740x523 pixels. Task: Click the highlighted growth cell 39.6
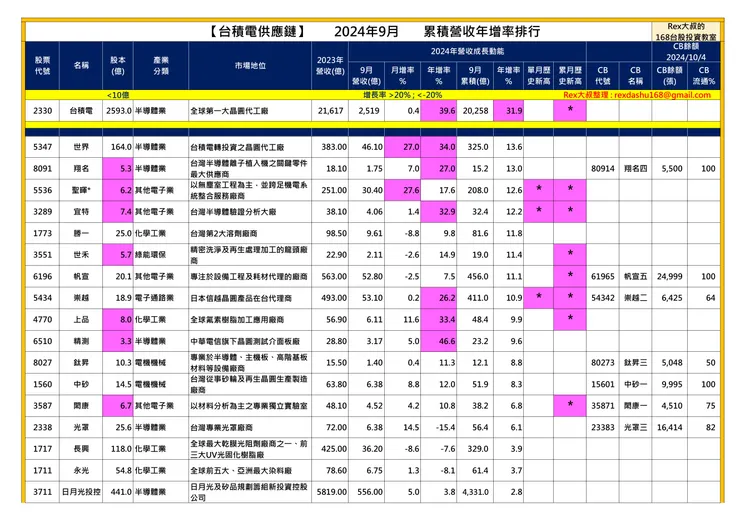pyautogui.click(x=439, y=111)
